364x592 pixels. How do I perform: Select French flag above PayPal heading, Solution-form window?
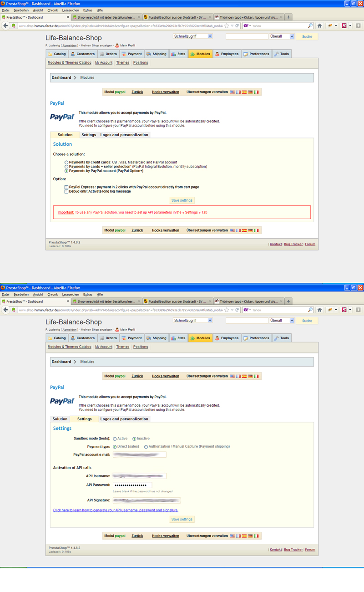tap(238, 92)
